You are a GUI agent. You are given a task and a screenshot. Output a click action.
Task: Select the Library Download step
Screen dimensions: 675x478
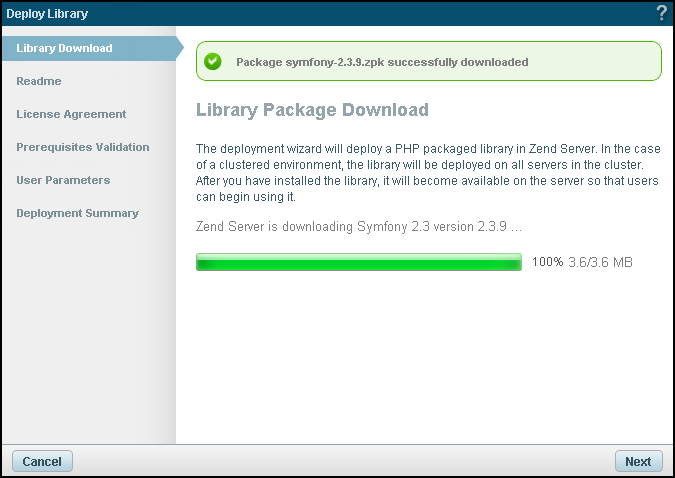click(64, 48)
